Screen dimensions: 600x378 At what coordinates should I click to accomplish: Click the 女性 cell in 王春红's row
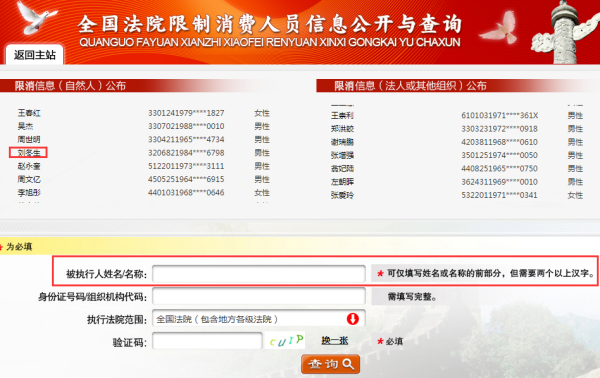click(x=262, y=113)
